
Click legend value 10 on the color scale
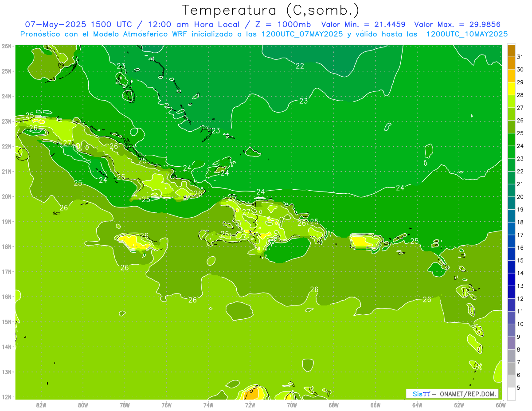pyautogui.click(x=520, y=324)
